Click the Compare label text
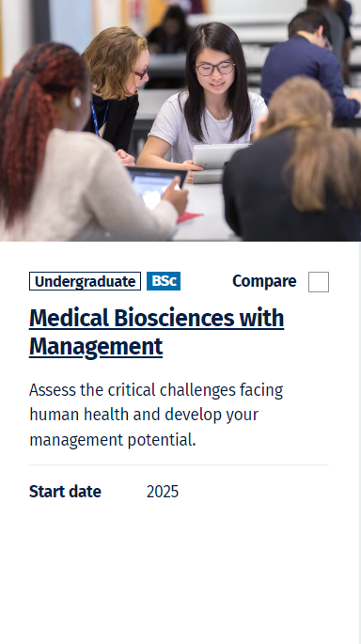 (x=264, y=281)
